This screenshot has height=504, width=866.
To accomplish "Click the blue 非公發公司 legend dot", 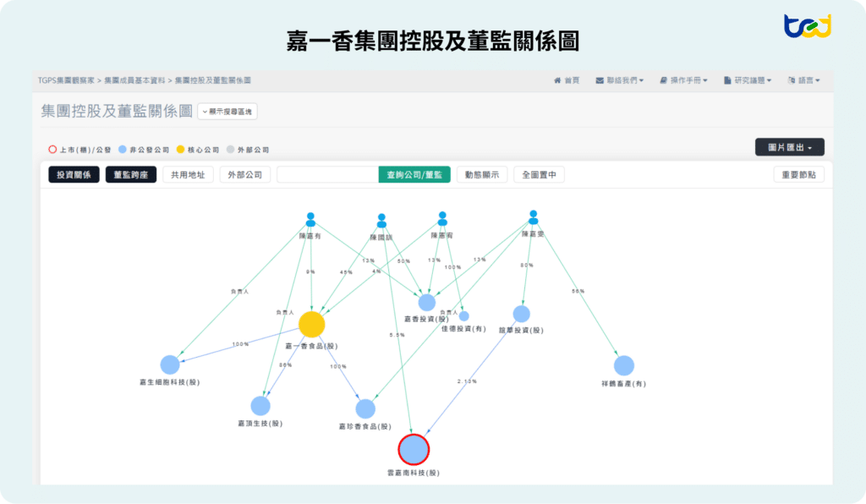I will pos(123,150).
